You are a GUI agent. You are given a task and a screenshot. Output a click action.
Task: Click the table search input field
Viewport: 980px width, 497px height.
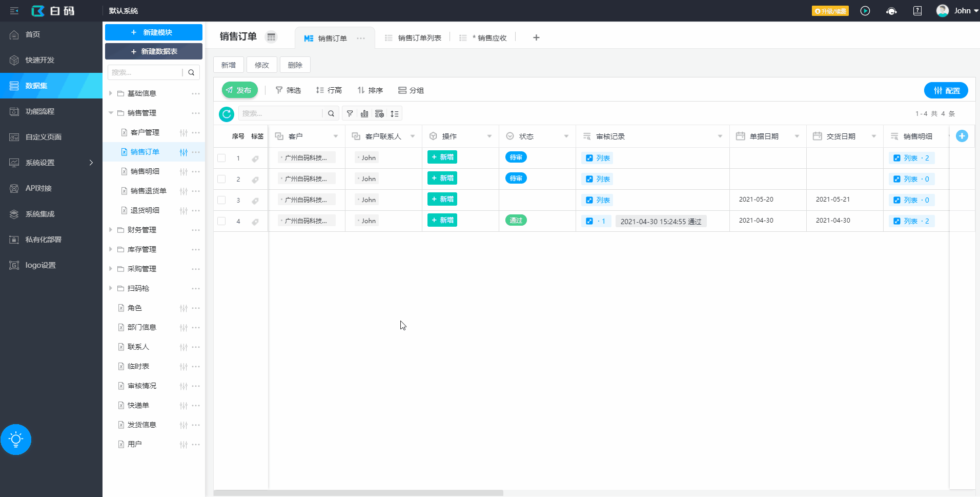280,114
